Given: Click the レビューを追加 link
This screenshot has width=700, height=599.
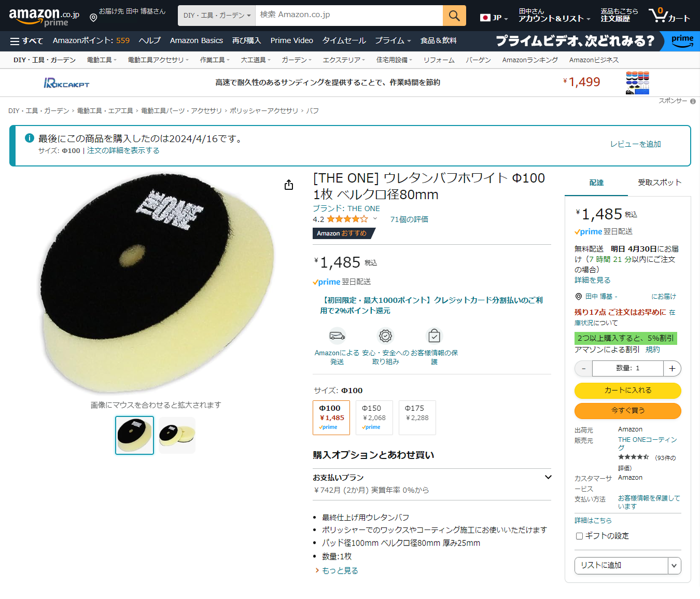Looking at the screenshot, I should click(635, 144).
